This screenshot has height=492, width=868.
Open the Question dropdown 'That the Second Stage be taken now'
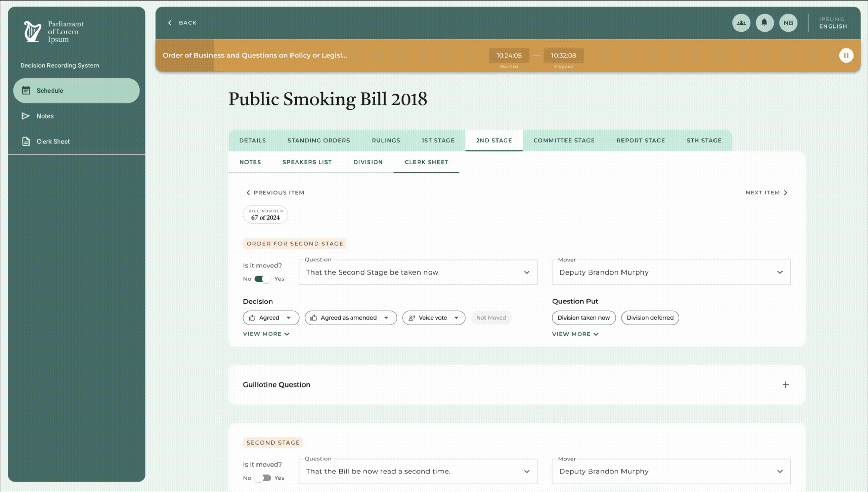(x=418, y=272)
